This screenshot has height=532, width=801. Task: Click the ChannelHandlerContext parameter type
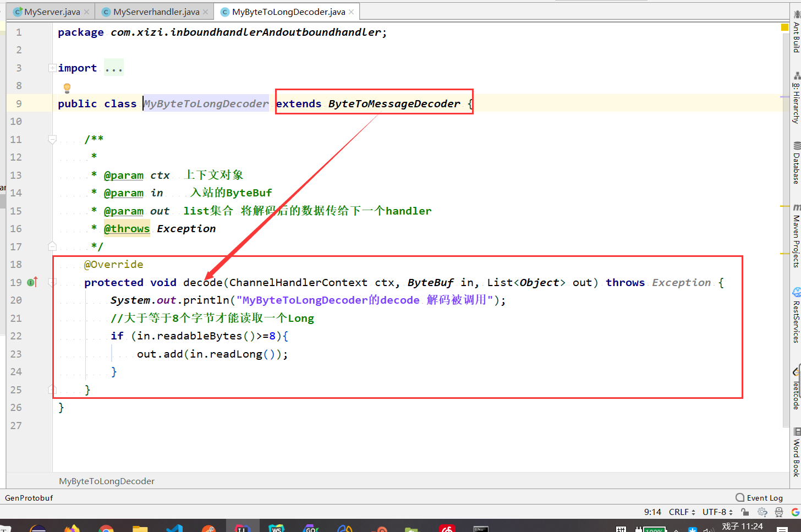coord(298,283)
